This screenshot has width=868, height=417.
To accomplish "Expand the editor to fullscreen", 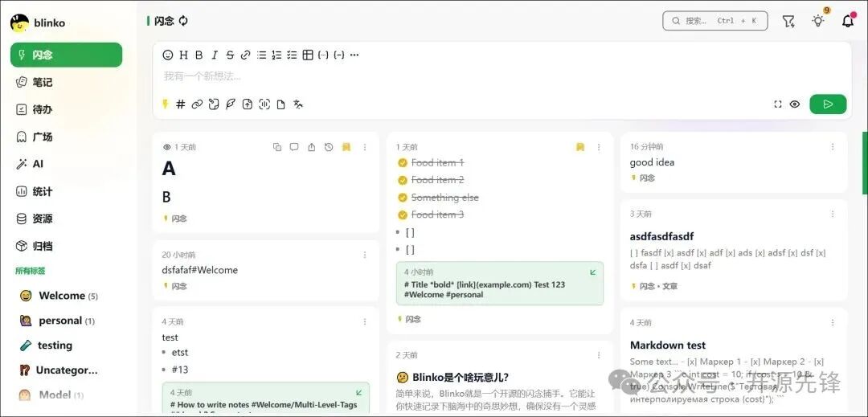I will click(x=778, y=104).
